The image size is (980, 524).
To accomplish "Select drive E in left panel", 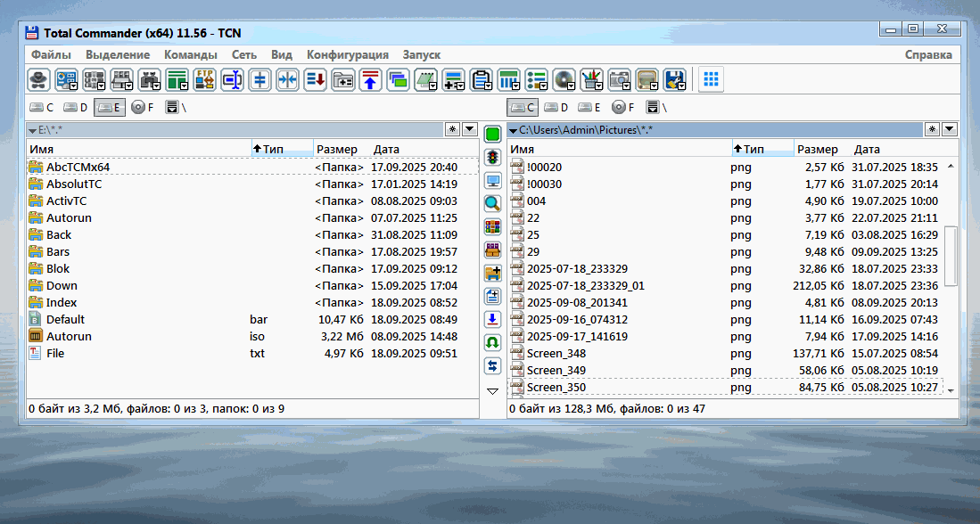I will (110, 108).
